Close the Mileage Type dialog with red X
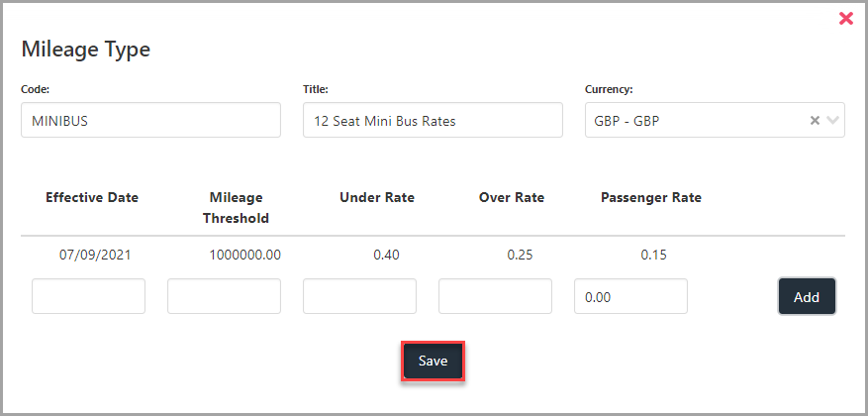Image resolution: width=868 pixels, height=416 pixels. pos(846,18)
